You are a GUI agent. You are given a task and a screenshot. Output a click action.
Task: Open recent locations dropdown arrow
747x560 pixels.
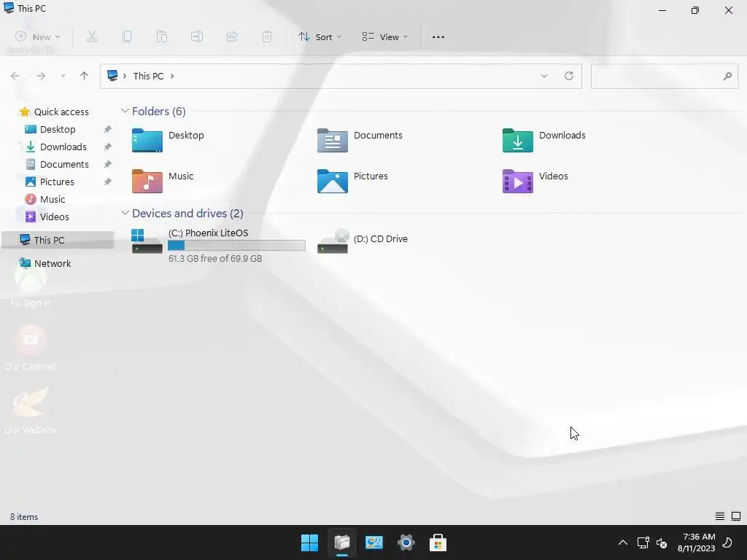(63, 76)
